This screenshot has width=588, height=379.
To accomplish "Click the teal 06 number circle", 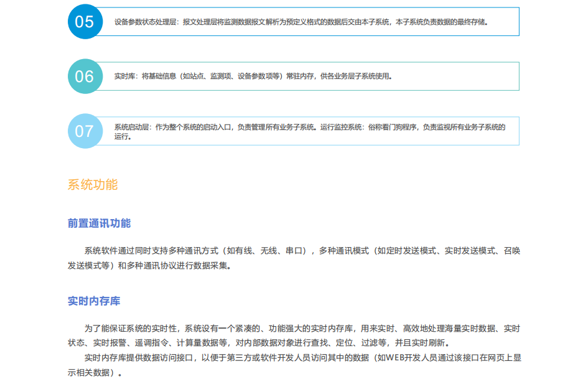I will pyautogui.click(x=84, y=77).
